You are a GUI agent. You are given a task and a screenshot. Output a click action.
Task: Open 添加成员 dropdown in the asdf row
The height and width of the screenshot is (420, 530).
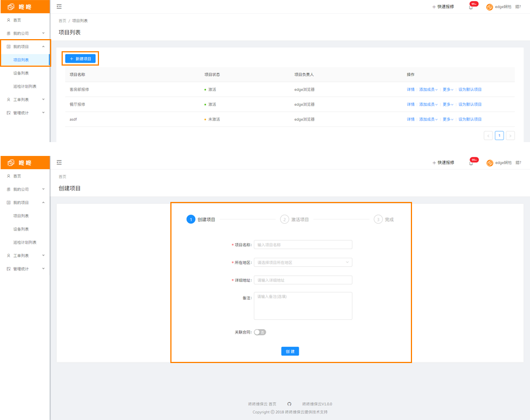tap(428, 119)
